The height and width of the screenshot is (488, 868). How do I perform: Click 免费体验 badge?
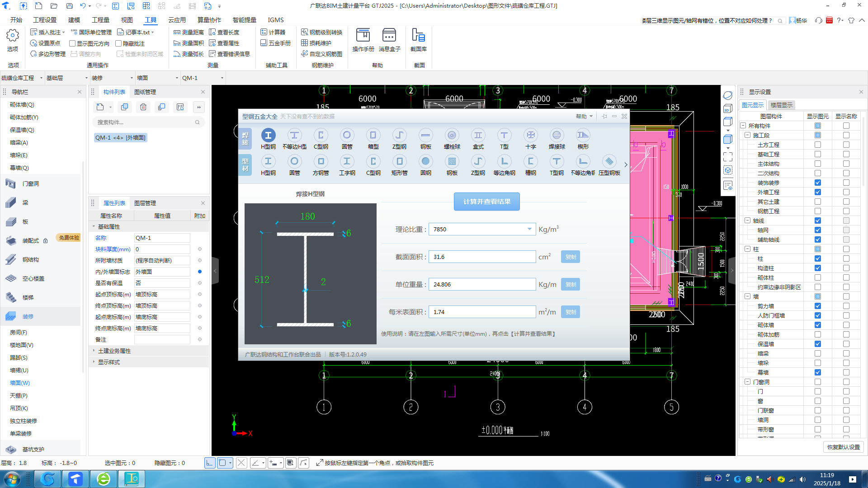(x=69, y=237)
